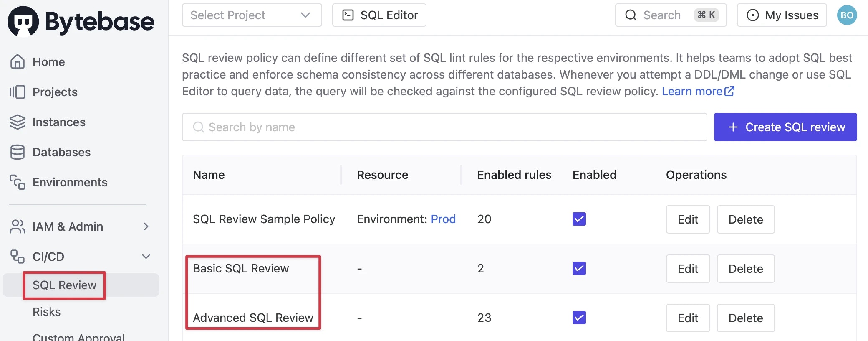
Task: Click the SQL Review Sample Policy name
Action: [x=264, y=219]
